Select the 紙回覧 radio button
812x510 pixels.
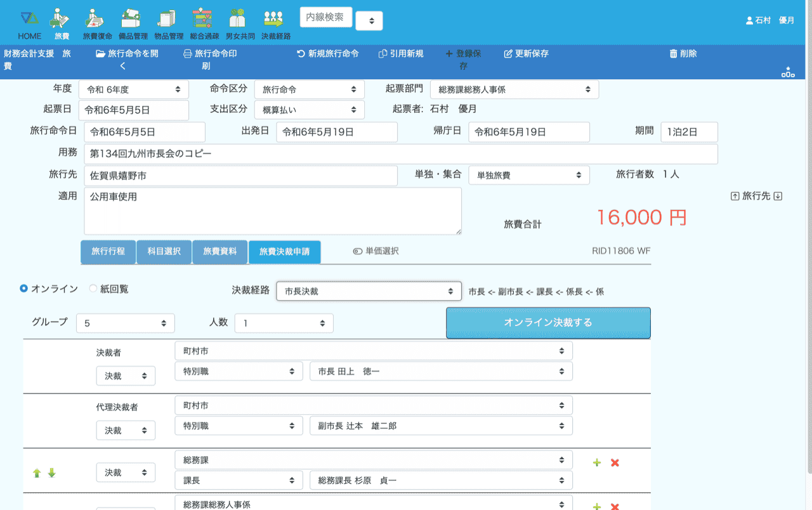[x=93, y=289]
